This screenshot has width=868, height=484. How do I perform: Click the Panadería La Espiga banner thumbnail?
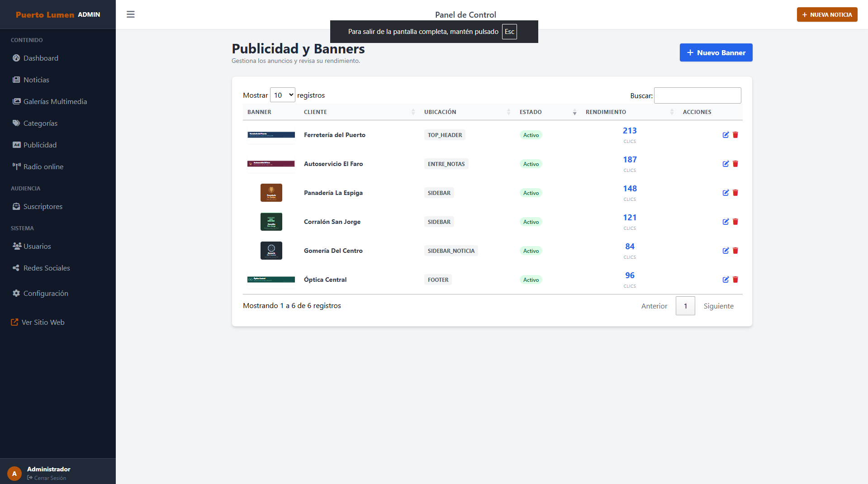tap(271, 193)
